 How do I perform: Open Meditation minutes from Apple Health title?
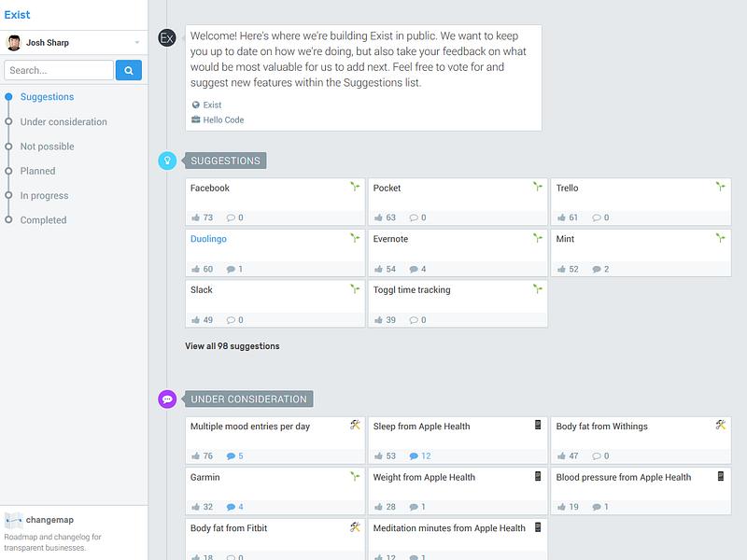pyautogui.click(x=449, y=528)
